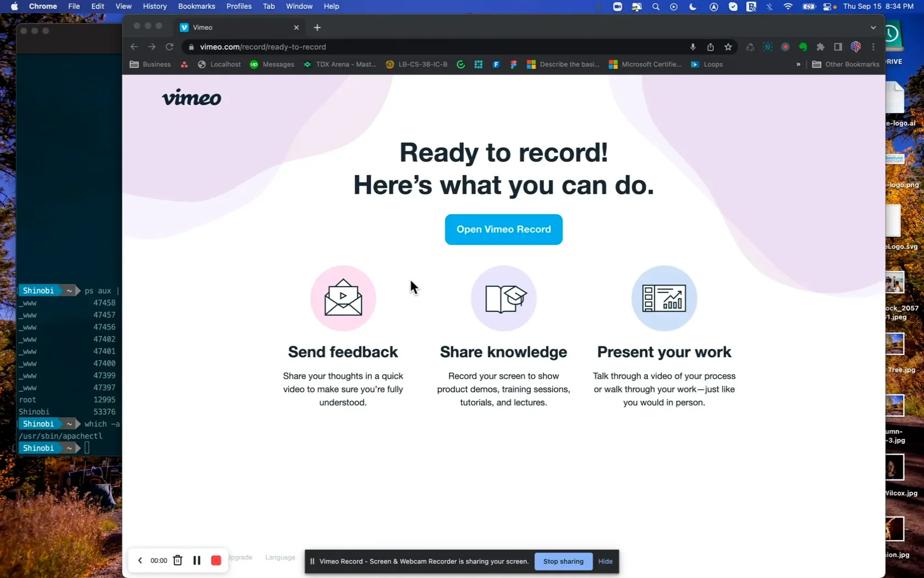This screenshot has height=578, width=924.
Task: Collapse the recorder controls with the back chevron
Action: pyautogui.click(x=140, y=560)
